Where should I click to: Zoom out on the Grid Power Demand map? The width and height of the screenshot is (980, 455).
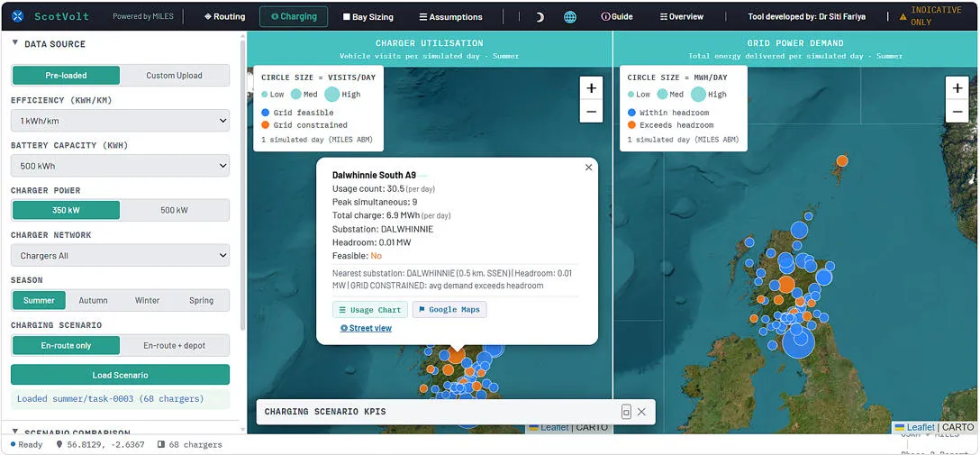pos(957,112)
